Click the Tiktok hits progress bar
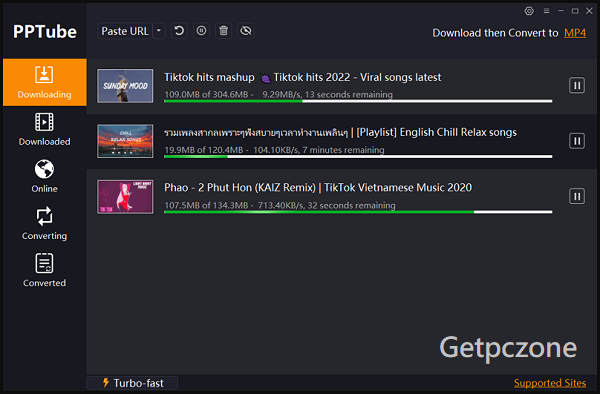This screenshot has height=394, width=600. (358, 101)
